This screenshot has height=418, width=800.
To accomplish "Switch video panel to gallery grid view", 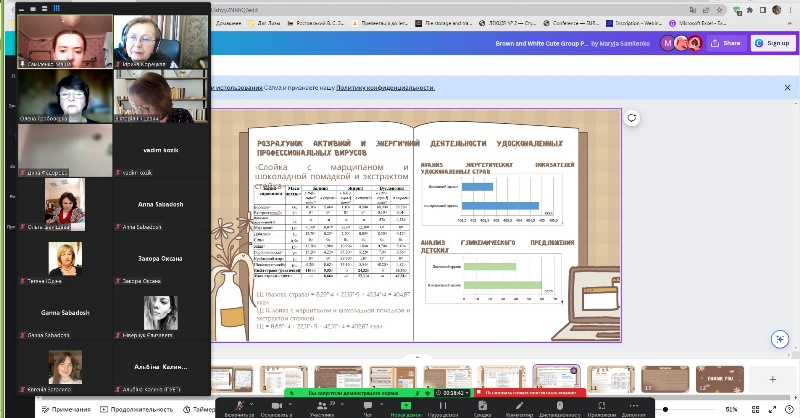I will (x=57, y=8).
